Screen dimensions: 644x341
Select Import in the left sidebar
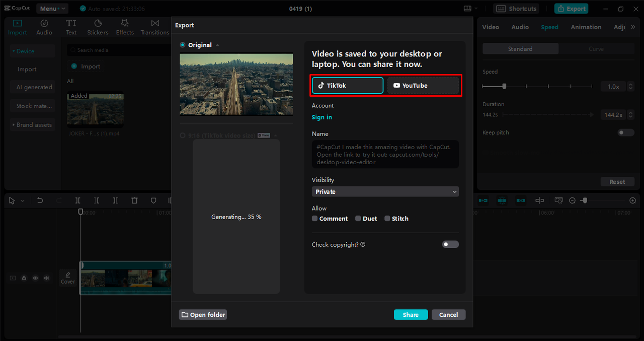click(x=27, y=70)
